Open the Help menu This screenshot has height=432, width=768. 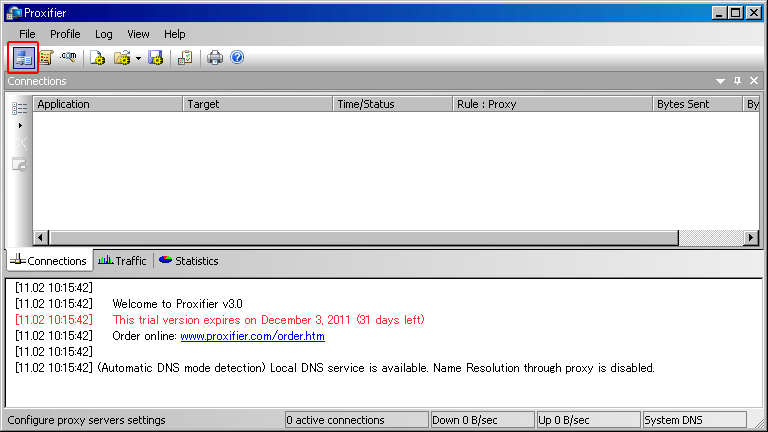(174, 34)
